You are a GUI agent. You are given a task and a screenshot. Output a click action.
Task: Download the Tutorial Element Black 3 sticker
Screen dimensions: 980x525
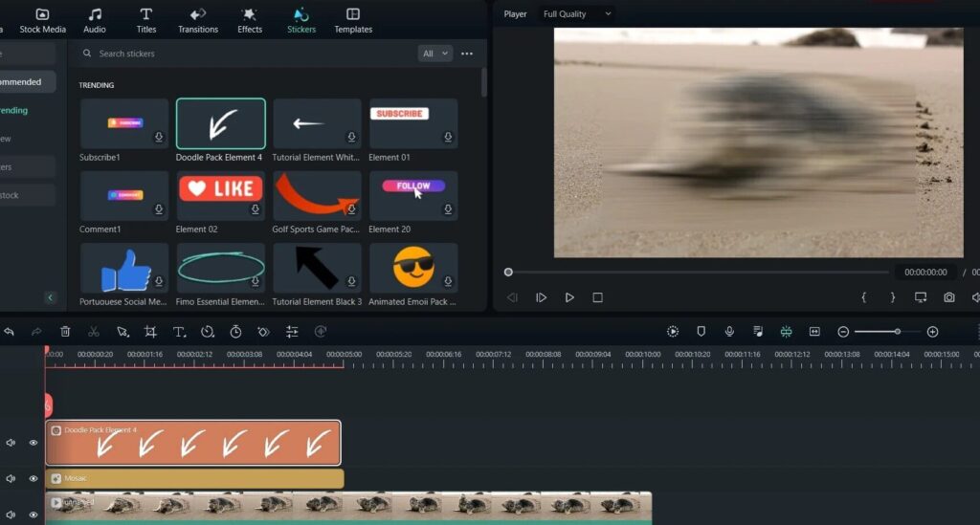351,281
